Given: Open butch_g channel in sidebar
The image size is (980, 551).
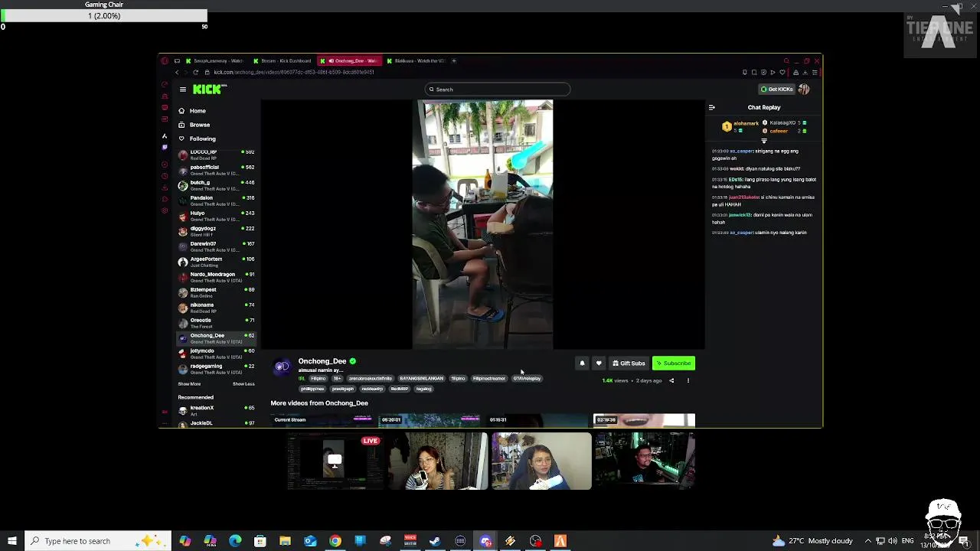Looking at the screenshot, I should 216,185.
